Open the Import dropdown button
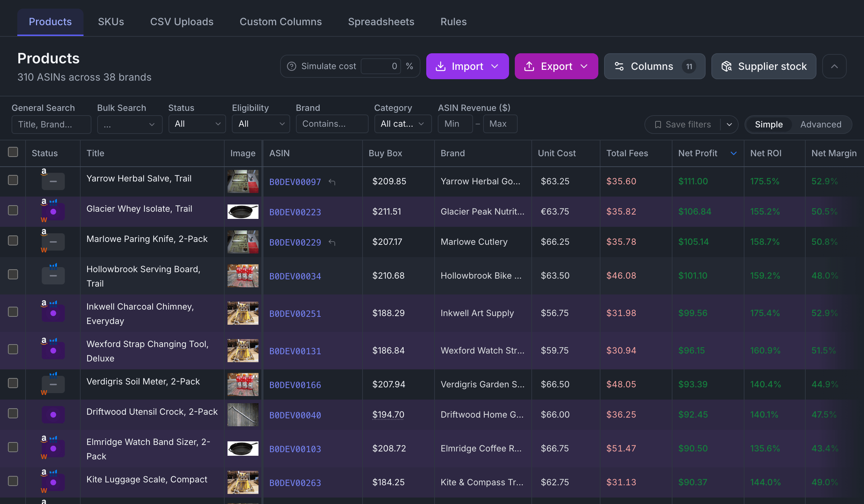This screenshot has height=504, width=864. pyautogui.click(x=467, y=66)
